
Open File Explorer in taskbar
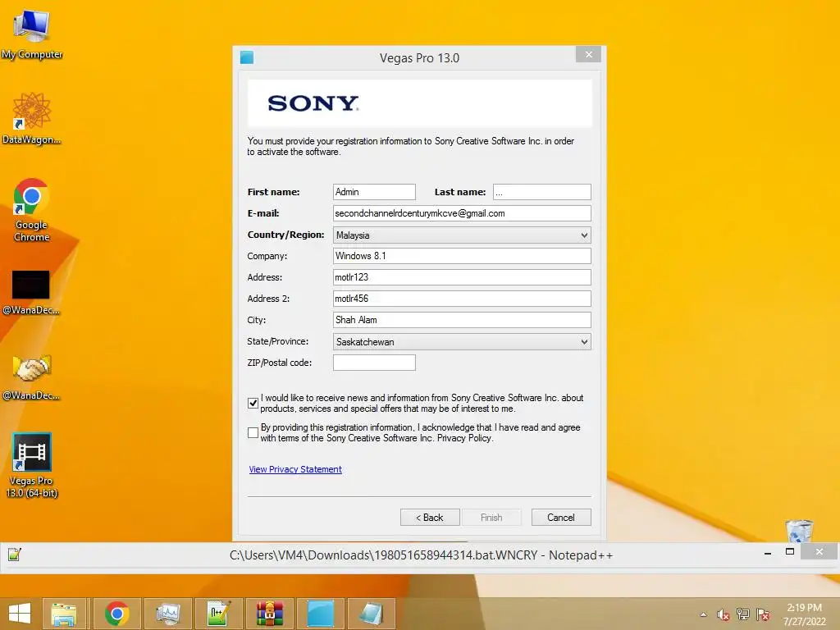pyautogui.click(x=64, y=614)
